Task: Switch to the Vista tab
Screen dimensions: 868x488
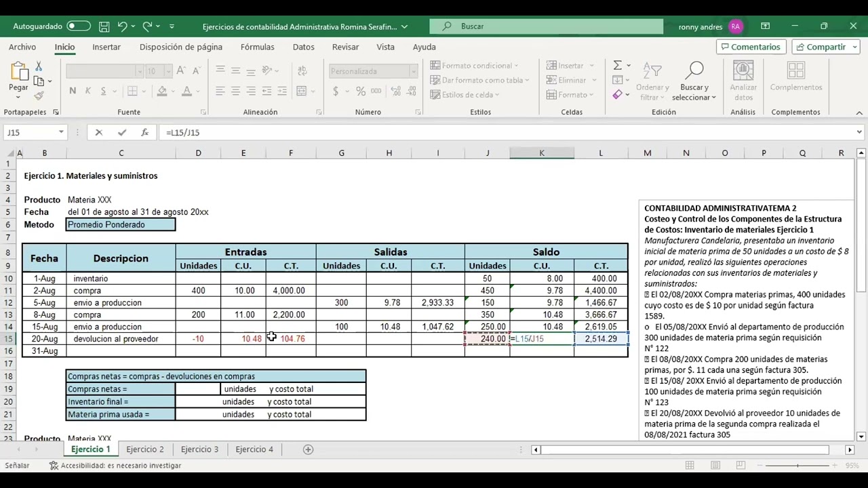Action: 385,47
